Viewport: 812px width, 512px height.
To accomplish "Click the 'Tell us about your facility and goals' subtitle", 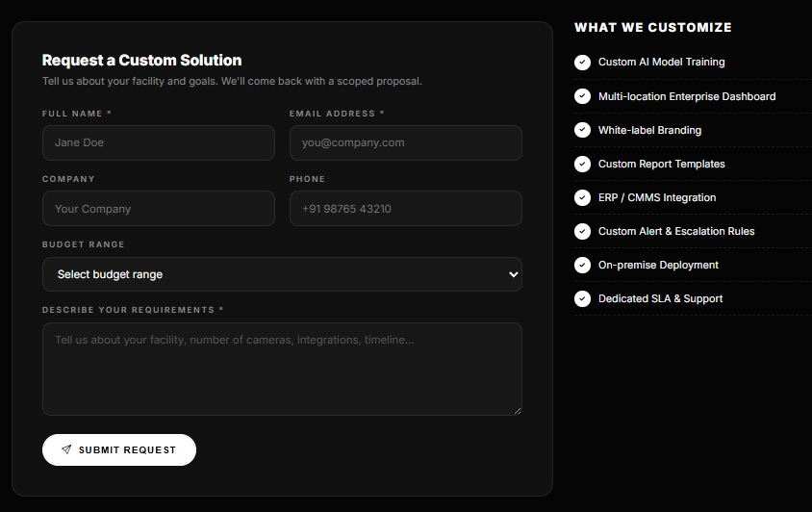I will [x=232, y=82].
